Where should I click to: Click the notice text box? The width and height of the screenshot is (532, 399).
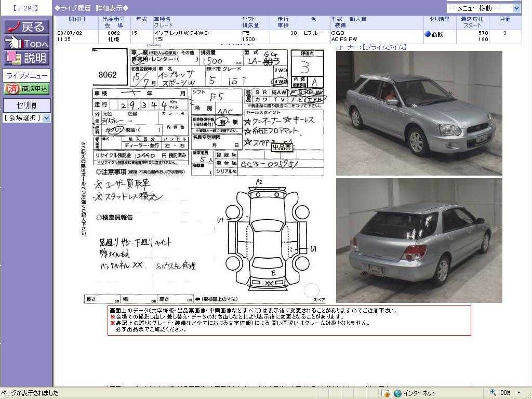[289, 320]
